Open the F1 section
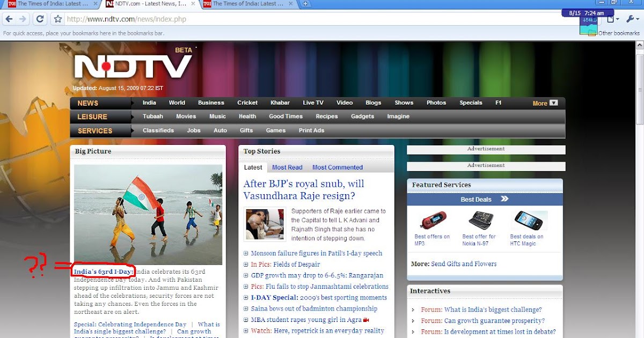The width and height of the screenshot is (644, 338). click(x=498, y=103)
